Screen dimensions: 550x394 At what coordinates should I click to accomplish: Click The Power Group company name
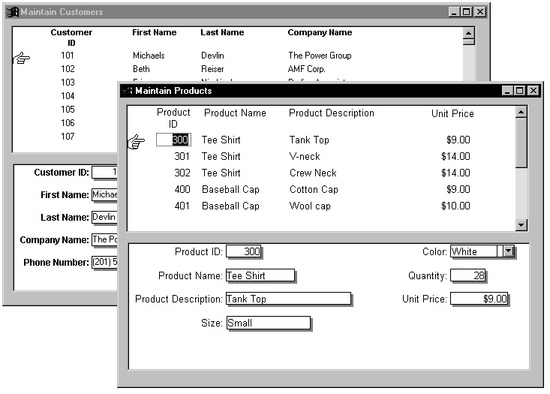click(x=320, y=55)
